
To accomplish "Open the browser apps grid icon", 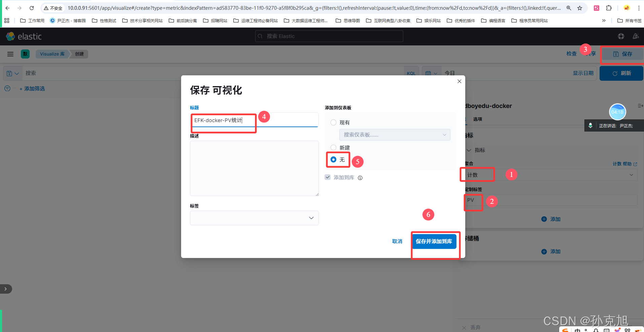I will click(7, 21).
